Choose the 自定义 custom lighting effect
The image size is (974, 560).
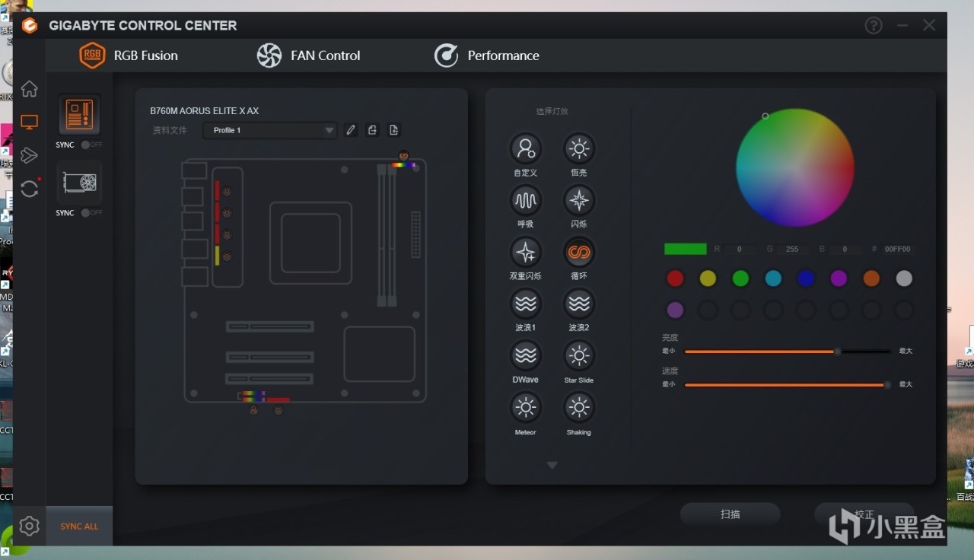(525, 148)
